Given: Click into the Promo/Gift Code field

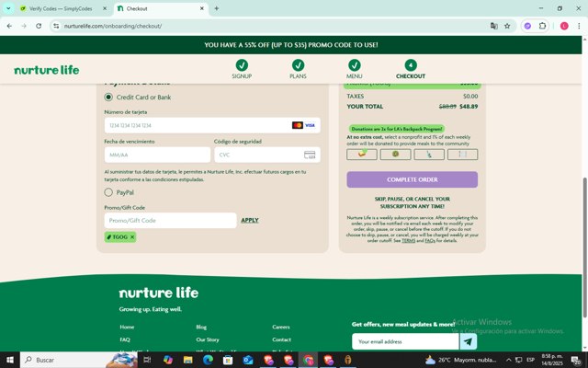Looking at the screenshot, I should point(170,221).
